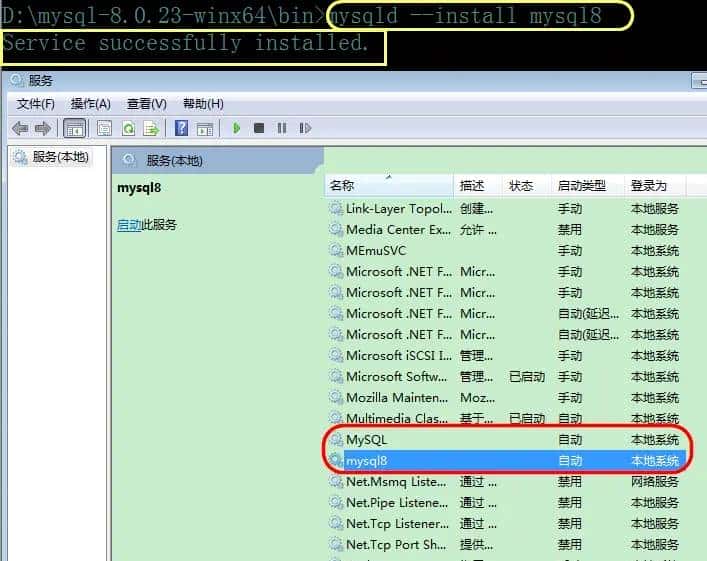Click the 服务 window title bar icon
The image size is (707, 561).
click(18, 80)
